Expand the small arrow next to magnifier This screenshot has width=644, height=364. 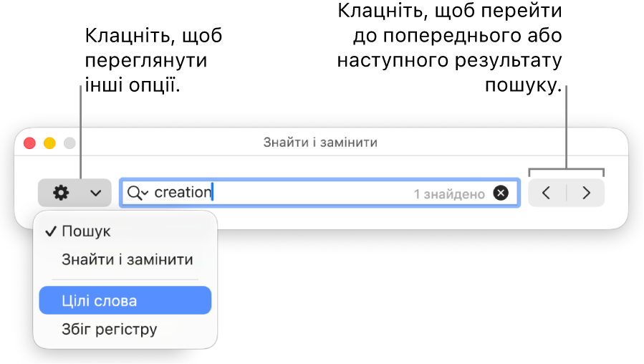145,193
